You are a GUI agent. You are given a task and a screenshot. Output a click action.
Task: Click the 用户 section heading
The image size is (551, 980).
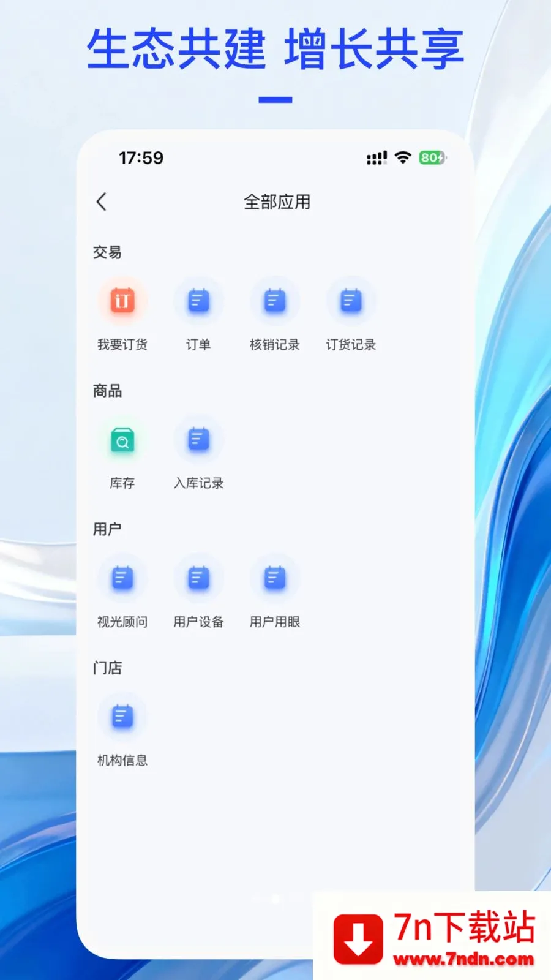pos(107,529)
